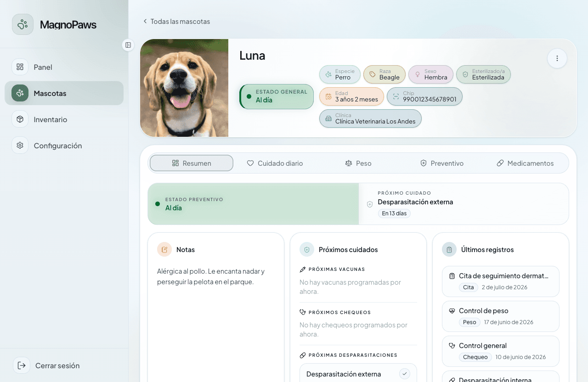
Task: Click the shield icon beside Próximo cuidado
Action: (370, 204)
